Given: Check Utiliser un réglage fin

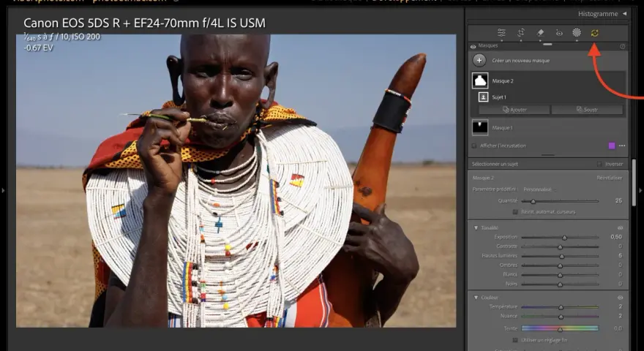Looking at the screenshot, I should pyautogui.click(x=515, y=340).
